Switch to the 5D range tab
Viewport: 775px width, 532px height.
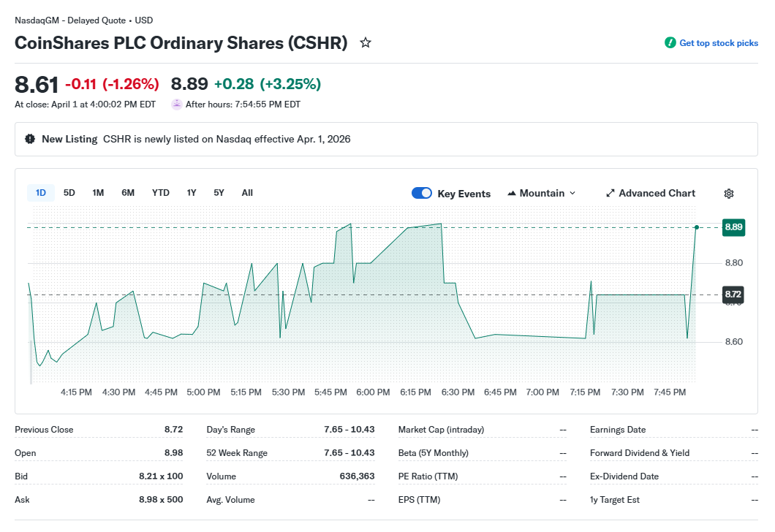pyautogui.click(x=69, y=193)
